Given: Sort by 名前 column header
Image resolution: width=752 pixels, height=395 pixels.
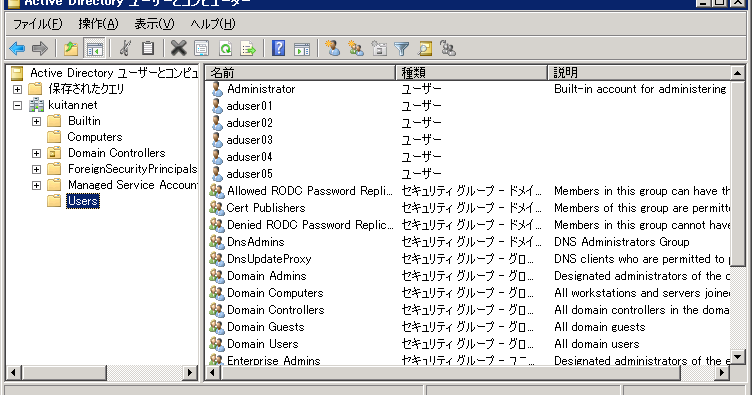Looking at the screenshot, I should [x=301, y=73].
